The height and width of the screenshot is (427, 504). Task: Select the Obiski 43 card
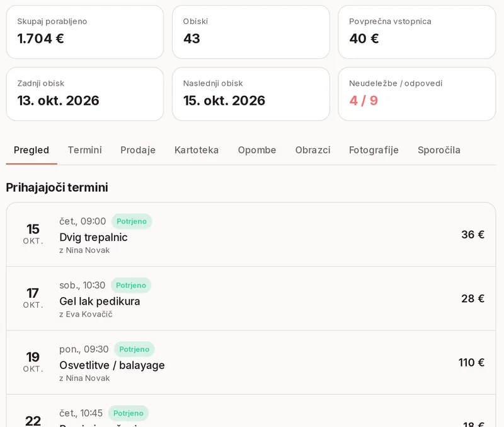pos(251,32)
